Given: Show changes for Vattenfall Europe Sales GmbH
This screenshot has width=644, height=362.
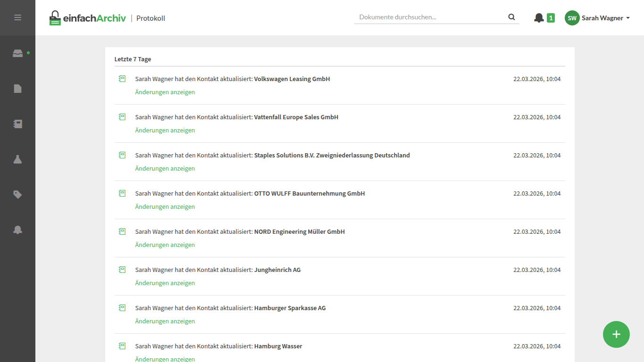Looking at the screenshot, I should (x=165, y=130).
